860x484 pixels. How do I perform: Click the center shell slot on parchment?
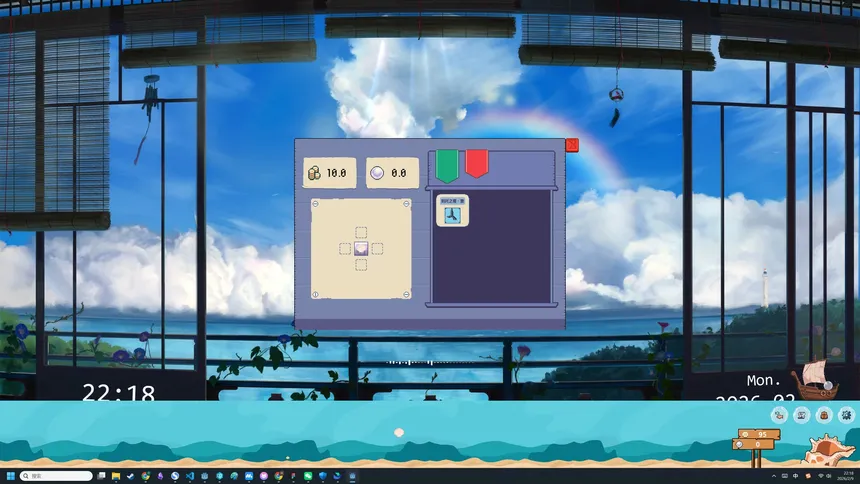[x=361, y=249]
